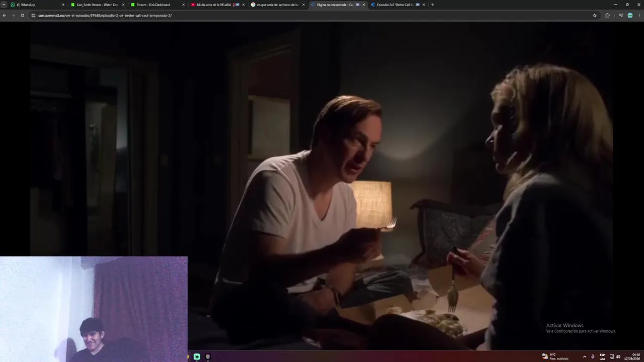This screenshot has height=362, width=644.
Task: Select the Página no encontrada tab
Action: pyautogui.click(x=338, y=5)
